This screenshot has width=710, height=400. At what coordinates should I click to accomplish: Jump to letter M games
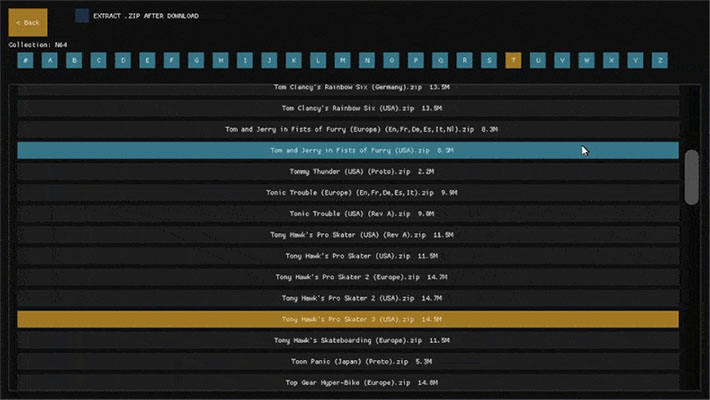click(x=343, y=60)
